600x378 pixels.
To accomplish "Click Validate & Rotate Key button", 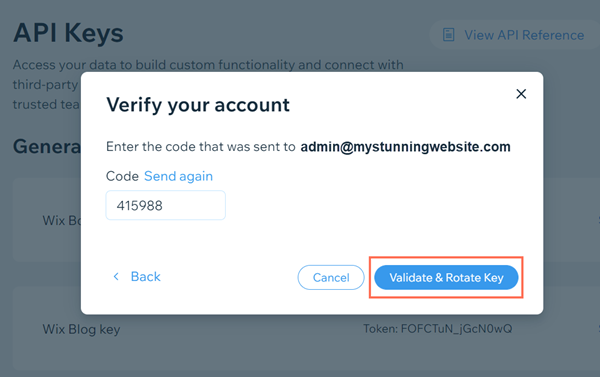I will coord(446,277).
